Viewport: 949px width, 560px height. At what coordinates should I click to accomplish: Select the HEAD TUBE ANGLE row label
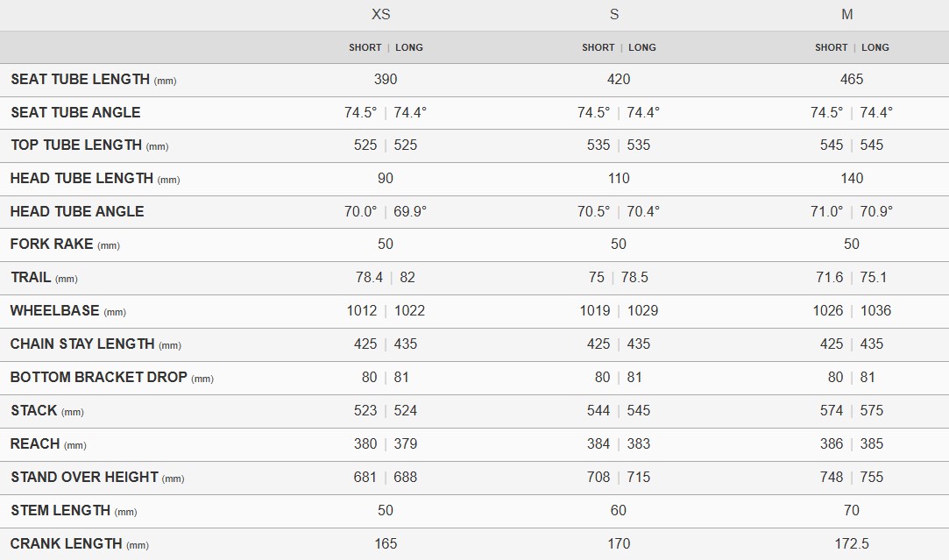click(x=77, y=211)
